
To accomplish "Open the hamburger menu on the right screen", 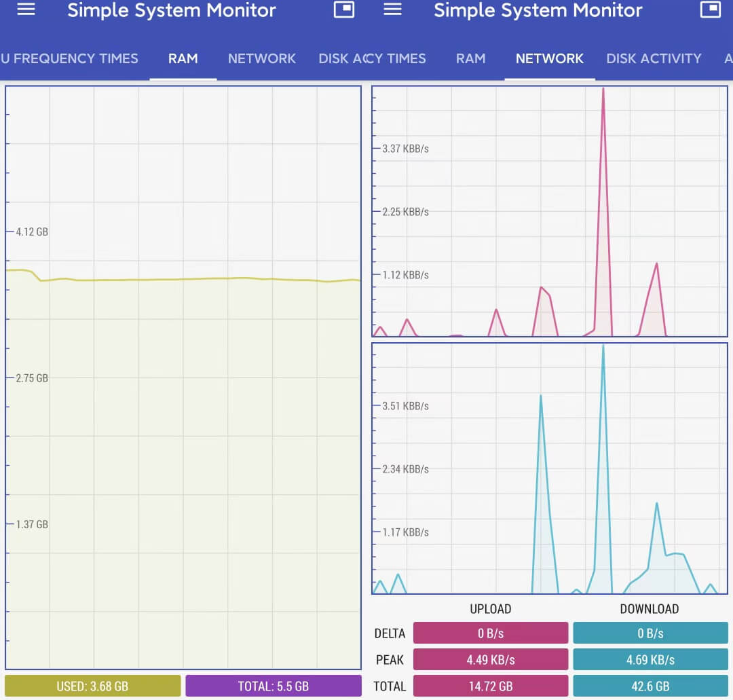I will [392, 10].
